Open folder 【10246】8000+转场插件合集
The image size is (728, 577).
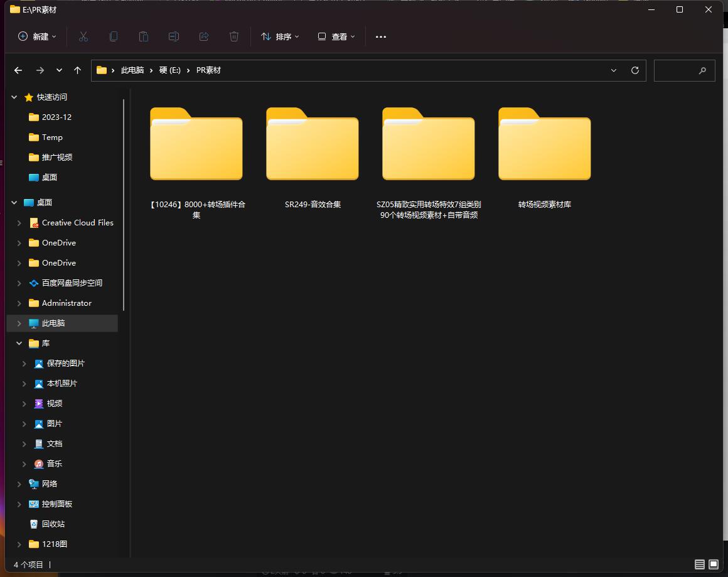(196, 163)
